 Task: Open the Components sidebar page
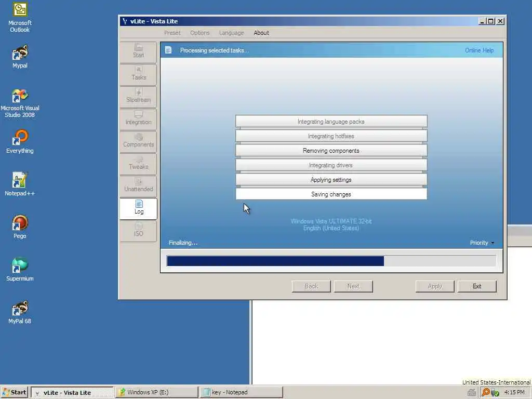click(x=138, y=141)
